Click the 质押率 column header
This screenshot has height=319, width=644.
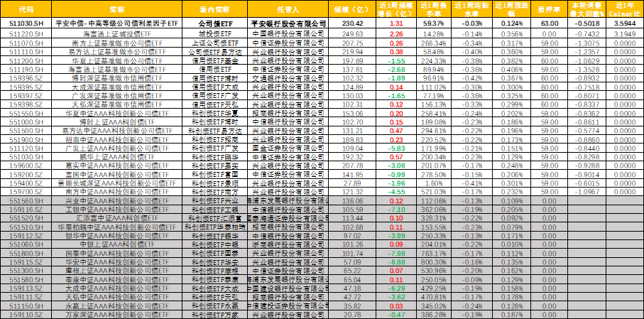pyautogui.click(x=549, y=9)
